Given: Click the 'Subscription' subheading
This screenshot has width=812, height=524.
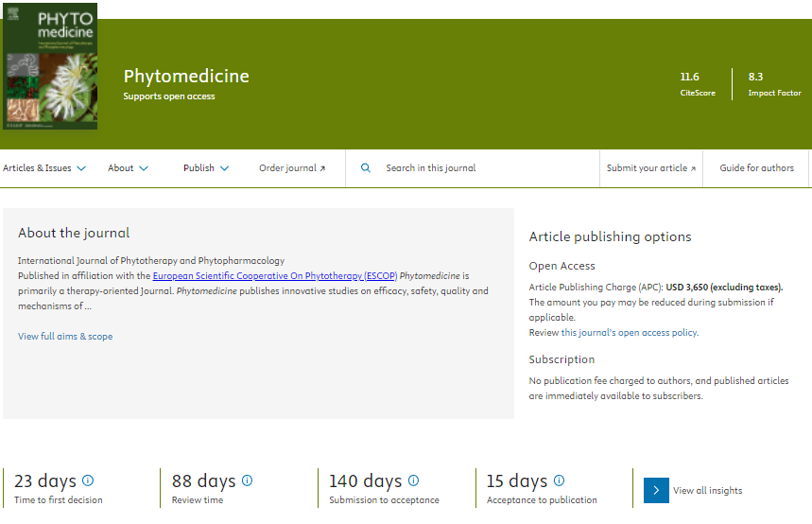Looking at the screenshot, I should point(561,359).
